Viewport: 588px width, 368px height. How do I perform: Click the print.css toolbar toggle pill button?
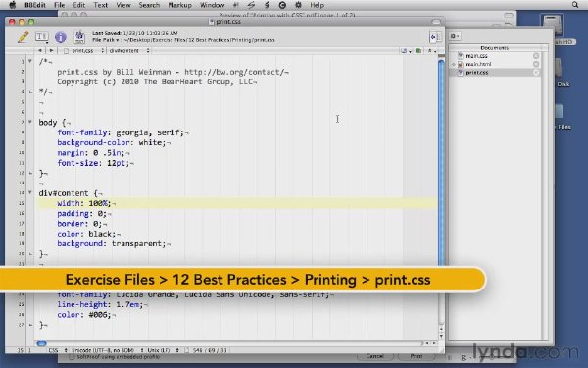click(436, 22)
